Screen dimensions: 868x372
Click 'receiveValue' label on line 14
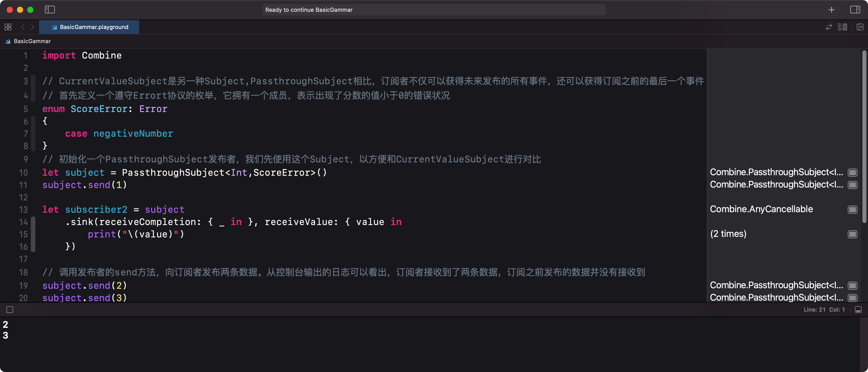click(x=298, y=222)
